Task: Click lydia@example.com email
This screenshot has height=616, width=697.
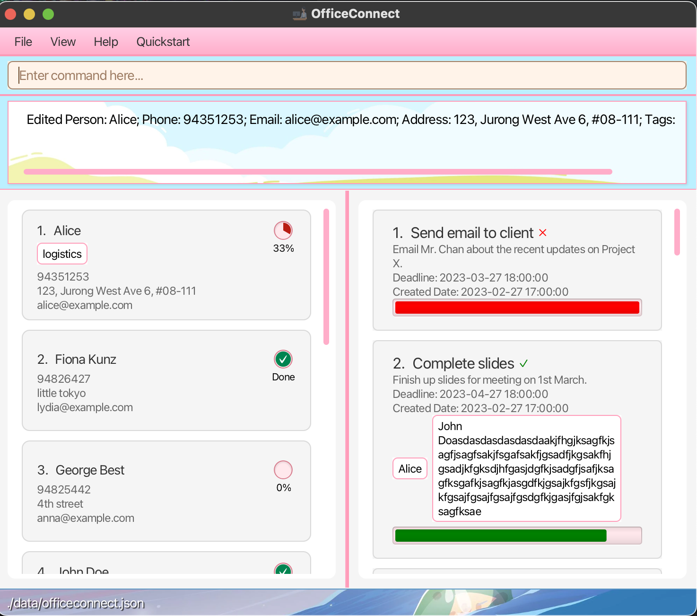Action: [x=85, y=407]
